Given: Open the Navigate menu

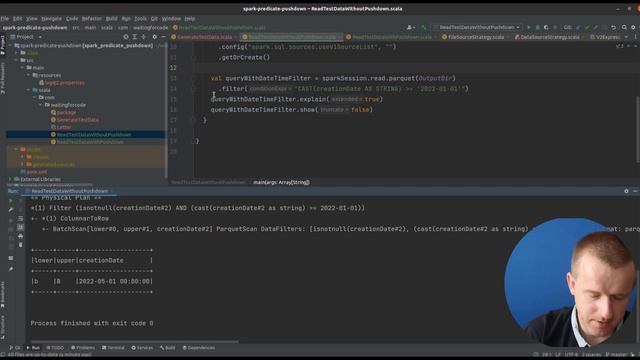Looking at the screenshot, I should [x=51, y=18].
